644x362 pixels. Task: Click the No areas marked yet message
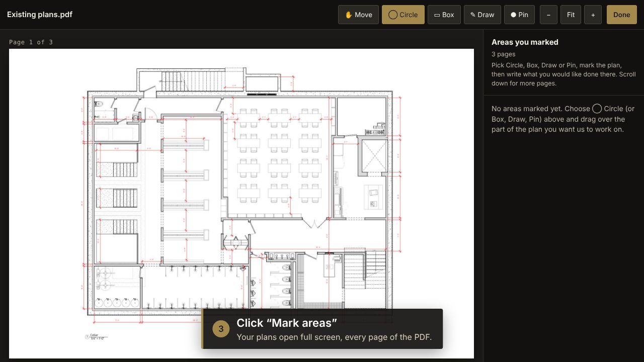click(563, 119)
